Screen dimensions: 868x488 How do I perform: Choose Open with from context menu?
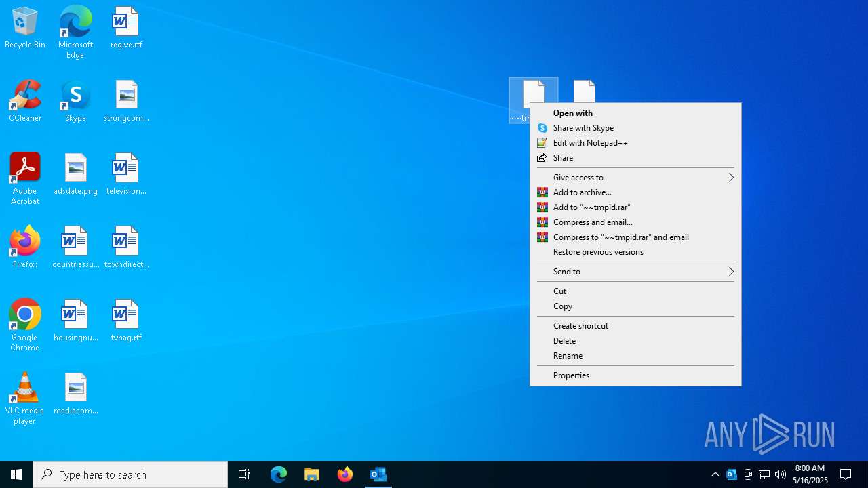point(635,113)
